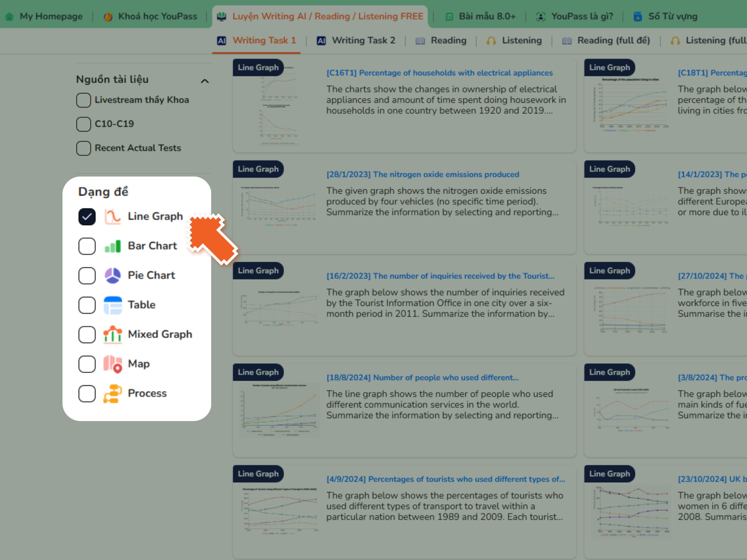Screen dimensions: 747x560
Task: Enable the Recent Actual Tests checkbox
Action: click(83, 148)
